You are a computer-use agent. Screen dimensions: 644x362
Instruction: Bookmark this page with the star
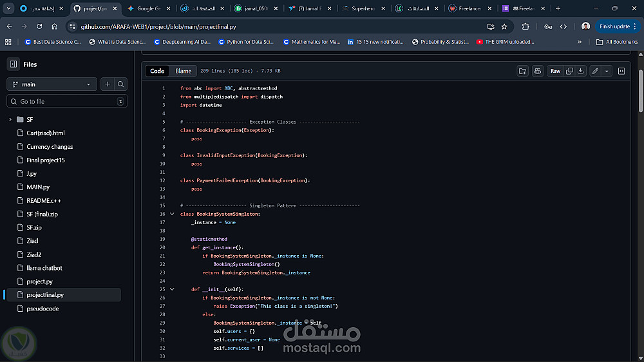click(x=504, y=26)
